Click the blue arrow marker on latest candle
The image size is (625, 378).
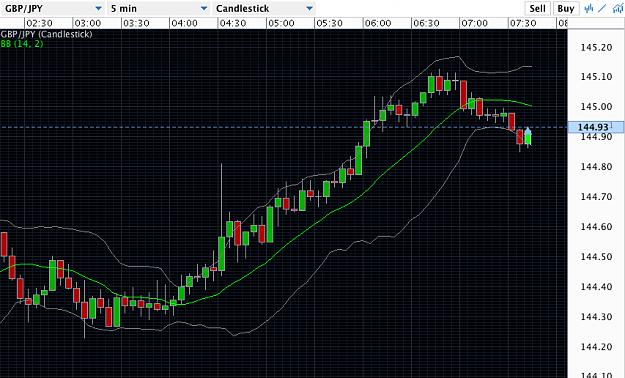point(528,131)
